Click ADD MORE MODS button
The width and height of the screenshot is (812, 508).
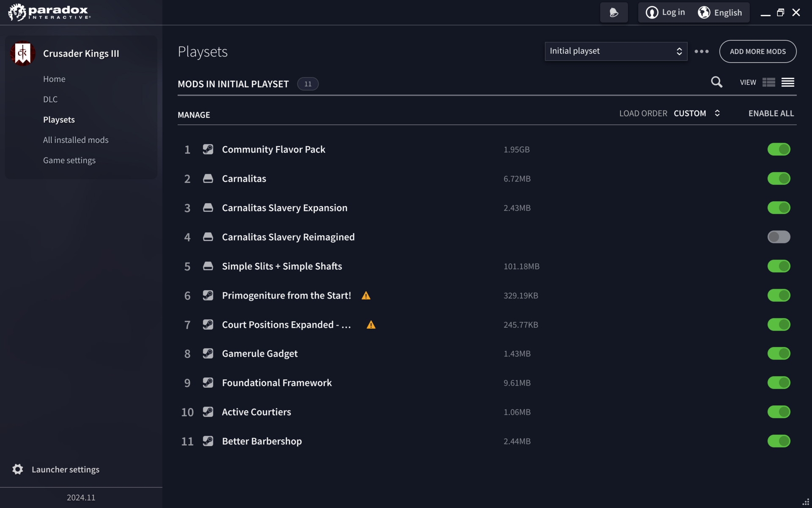click(757, 52)
